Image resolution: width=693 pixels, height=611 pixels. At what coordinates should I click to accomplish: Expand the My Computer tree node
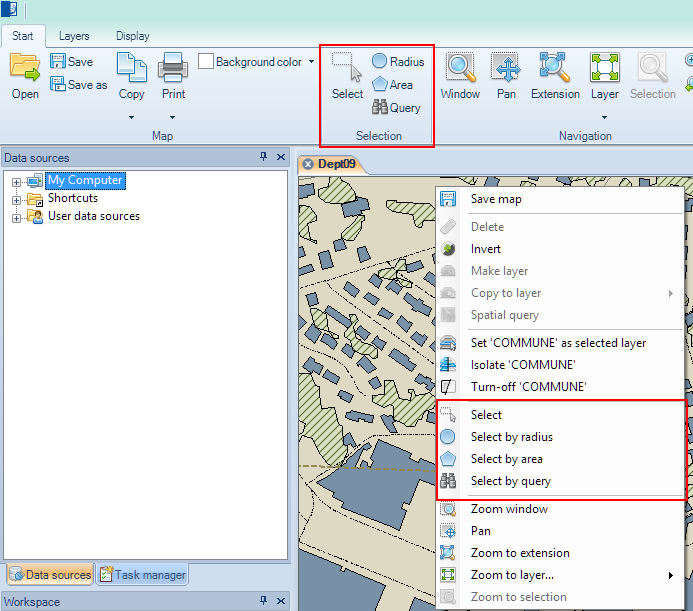click(x=17, y=181)
